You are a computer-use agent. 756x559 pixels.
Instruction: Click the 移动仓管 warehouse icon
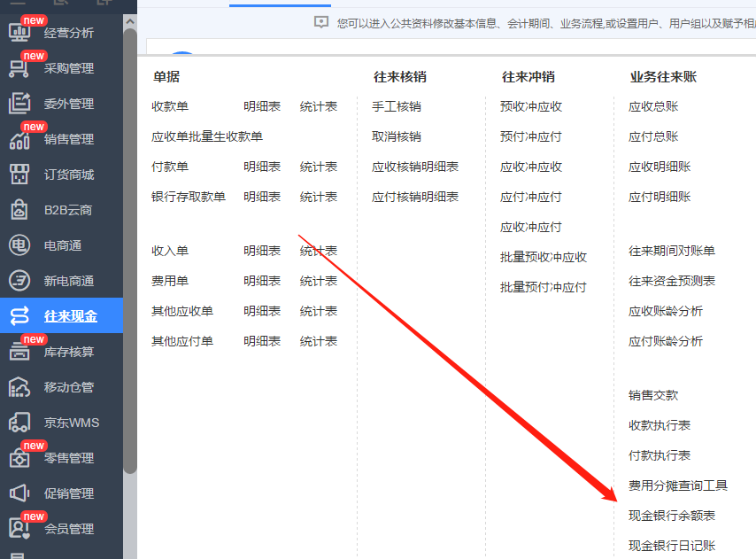point(19,387)
